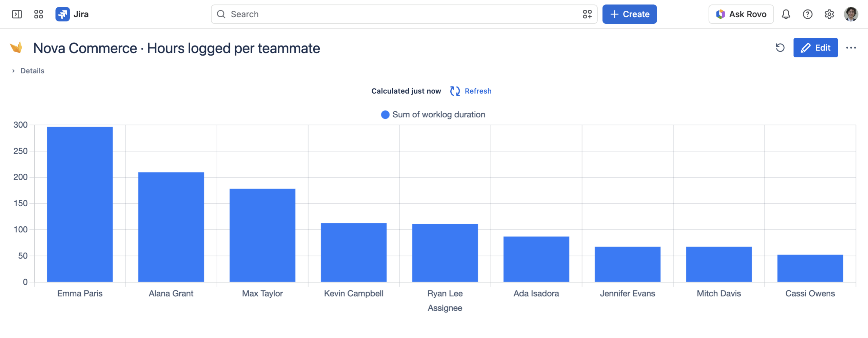Click the Ada Isadora bar

point(536,259)
